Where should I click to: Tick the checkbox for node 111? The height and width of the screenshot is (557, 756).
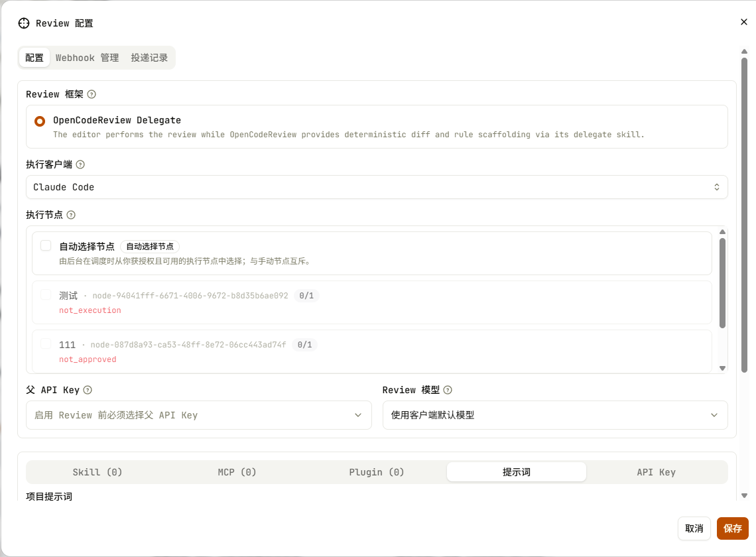[x=46, y=343]
